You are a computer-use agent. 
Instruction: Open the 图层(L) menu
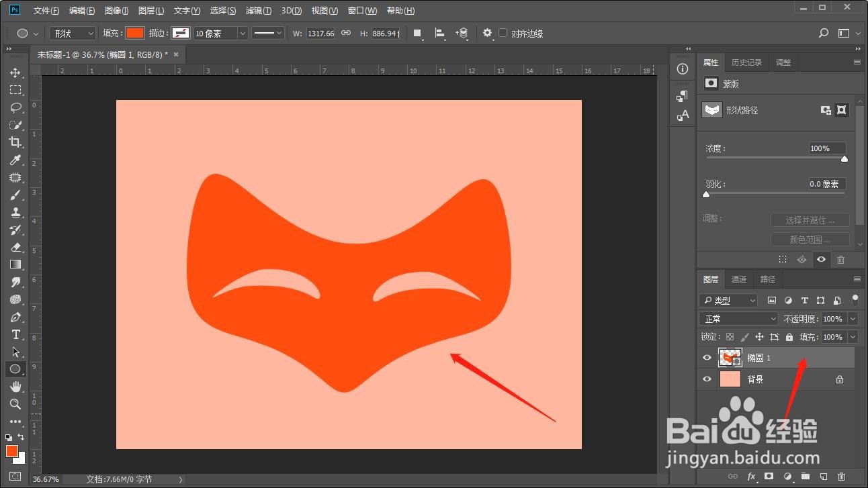coord(151,11)
